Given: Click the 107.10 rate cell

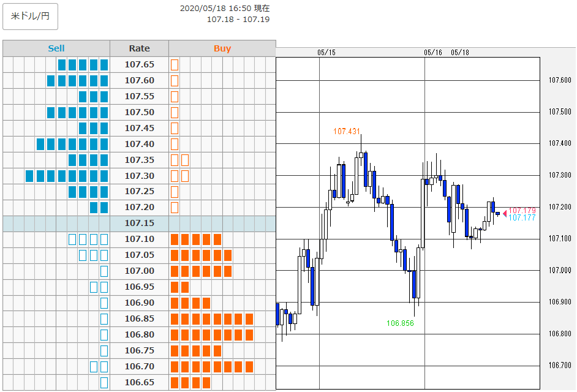Looking at the screenshot, I should (x=140, y=239).
